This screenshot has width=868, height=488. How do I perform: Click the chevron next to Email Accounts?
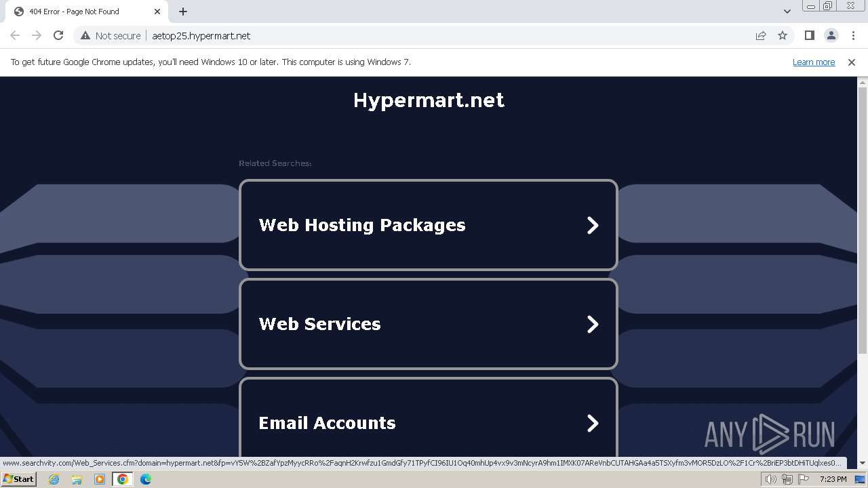(593, 423)
